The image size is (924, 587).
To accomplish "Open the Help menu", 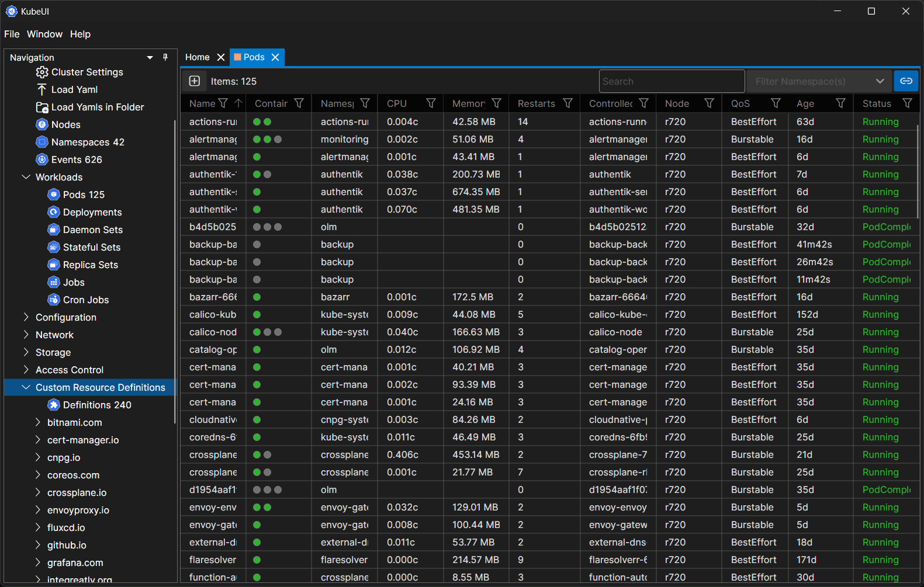I will click(x=80, y=34).
